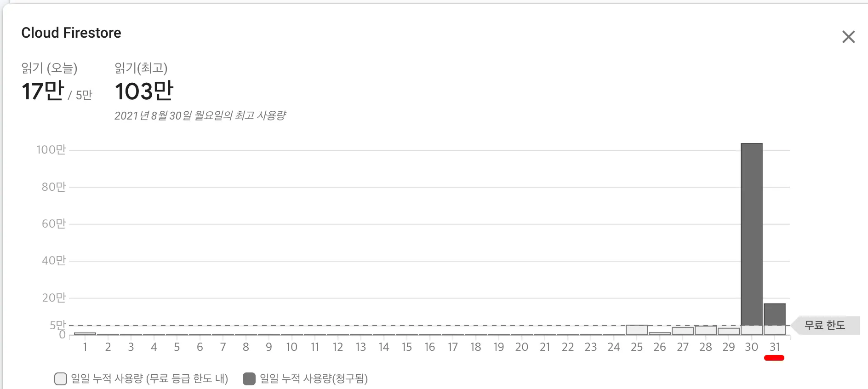Close the Cloud Firestore usage dialog
Image resolution: width=868 pixels, height=389 pixels.
click(x=848, y=37)
